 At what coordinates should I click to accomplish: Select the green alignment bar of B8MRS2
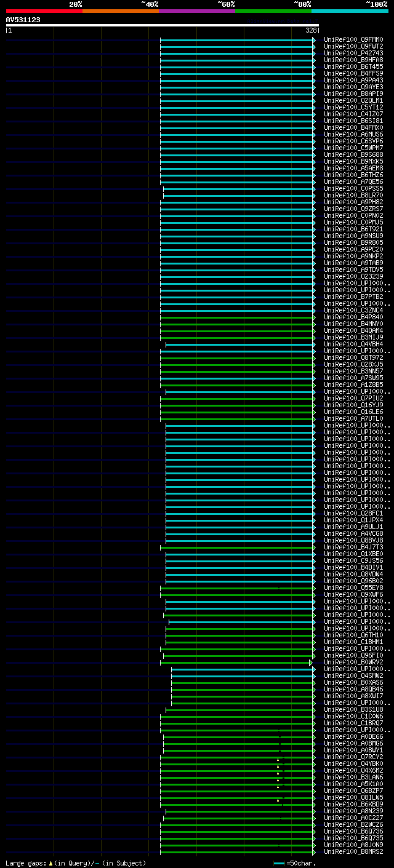(238, 852)
